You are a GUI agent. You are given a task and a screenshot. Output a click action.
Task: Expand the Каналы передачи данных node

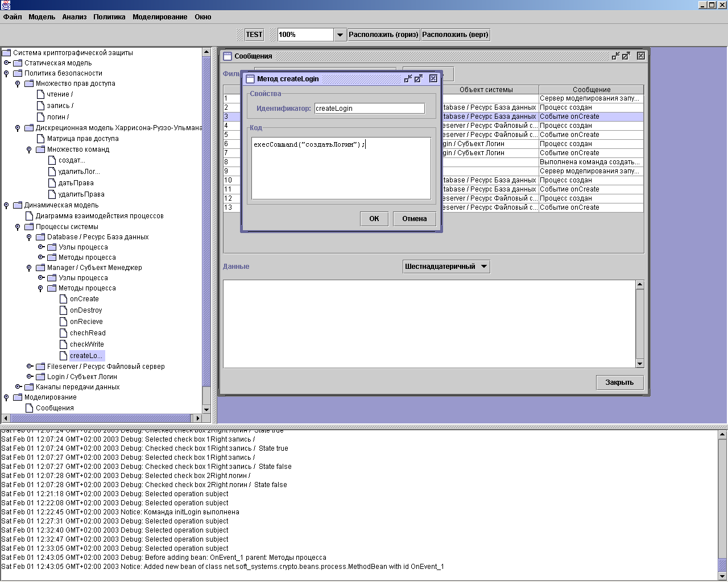(x=18, y=387)
